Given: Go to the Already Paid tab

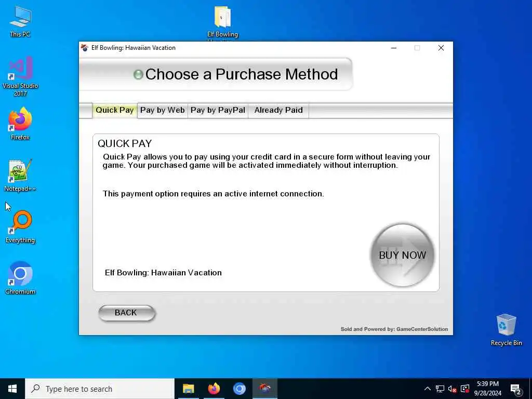Looking at the screenshot, I should click(278, 110).
